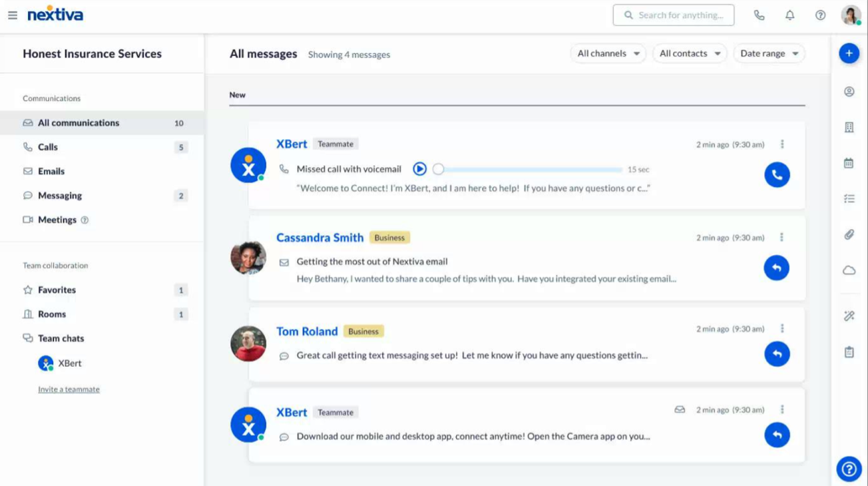Click the voicemail progress slider handle

click(x=438, y=169)
